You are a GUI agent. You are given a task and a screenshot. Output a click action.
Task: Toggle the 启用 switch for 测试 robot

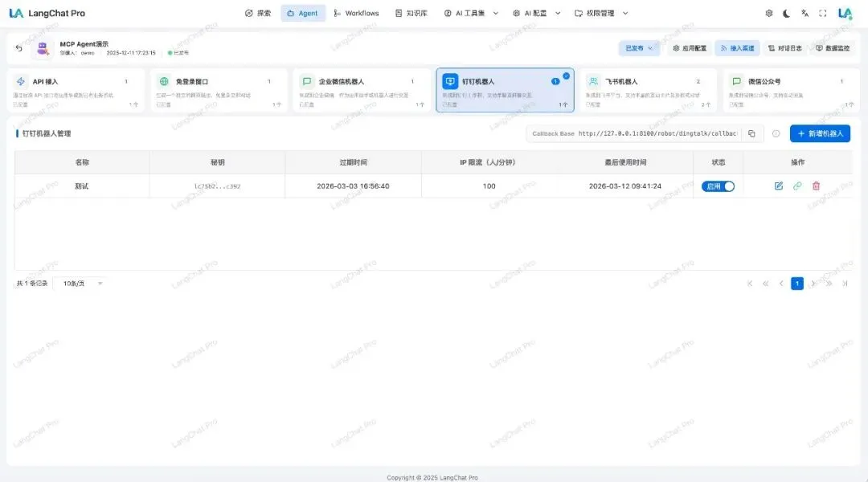pyautogui.click(x=718, y=186)
